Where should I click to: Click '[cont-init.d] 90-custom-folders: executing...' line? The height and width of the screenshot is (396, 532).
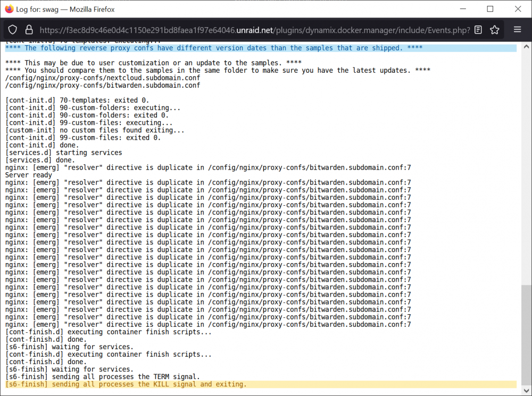93,108
